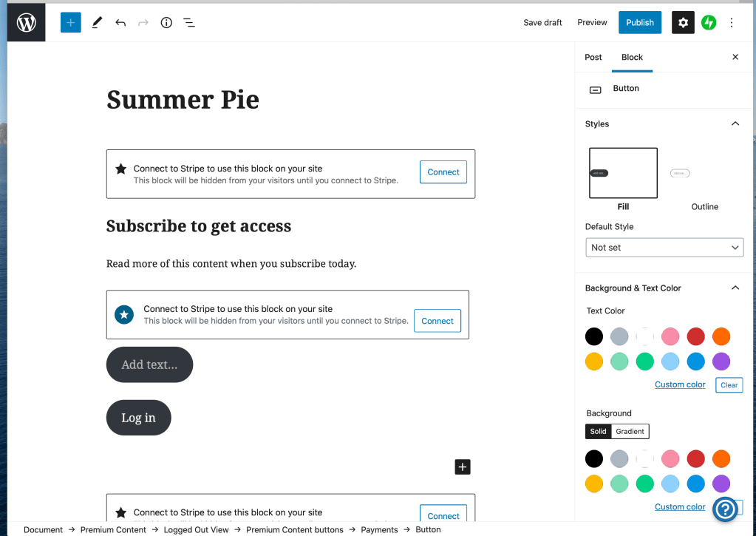756x536 pixels.
Task: Open Jetpack sidebar icon
Action: pos(709,23)
